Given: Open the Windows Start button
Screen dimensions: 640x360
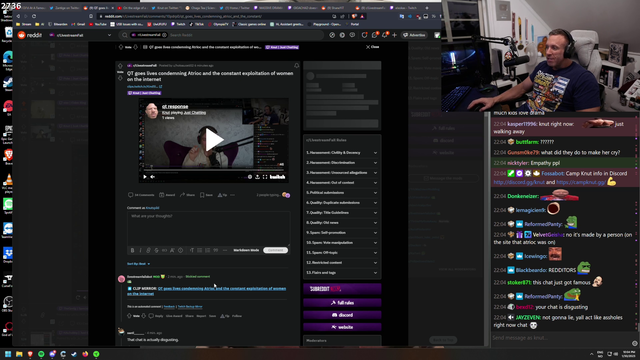Looking at the screenshot, I should pos(8,354).
